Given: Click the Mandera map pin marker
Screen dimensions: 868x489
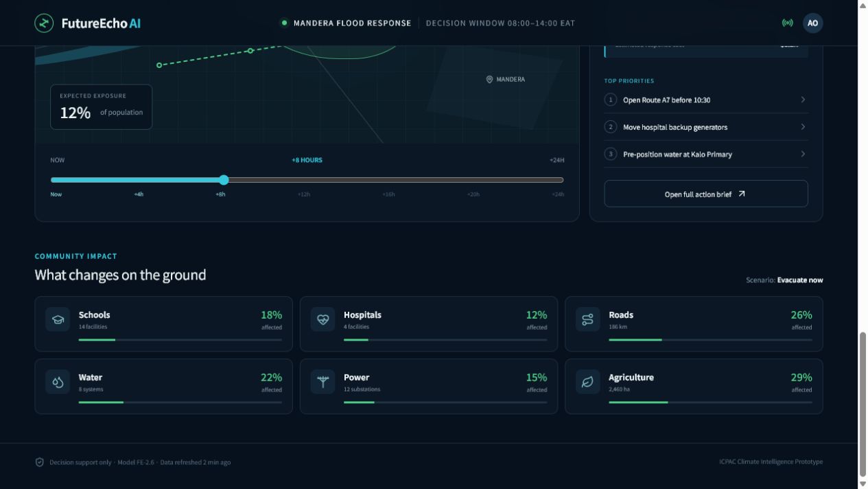Looking at the screenshot, I should (x=489, y=80).
